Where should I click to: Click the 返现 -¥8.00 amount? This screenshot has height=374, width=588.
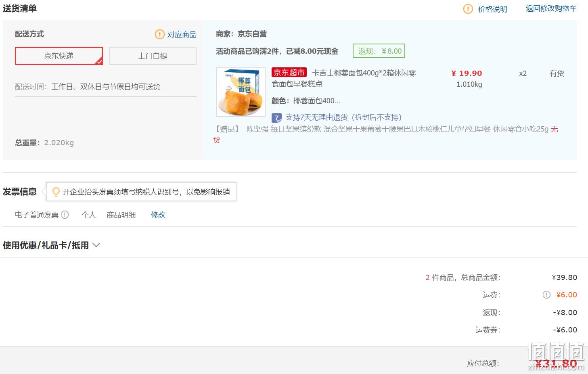pos(565,312)
